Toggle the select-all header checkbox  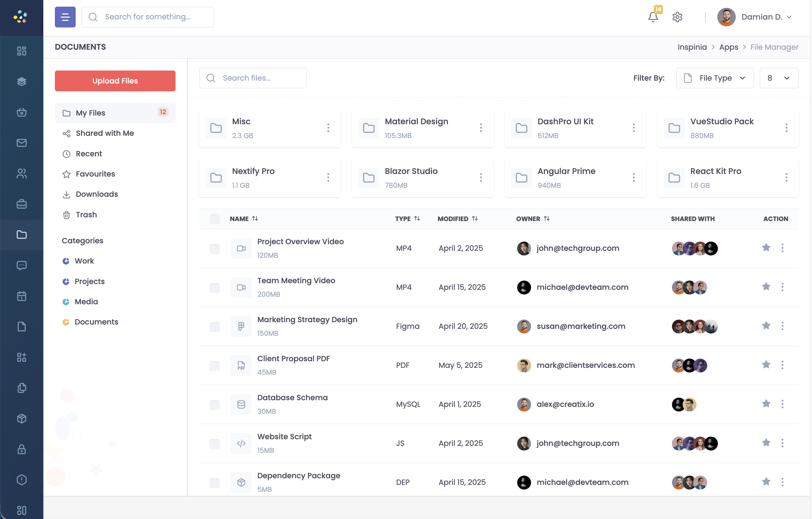coord(215,219)
